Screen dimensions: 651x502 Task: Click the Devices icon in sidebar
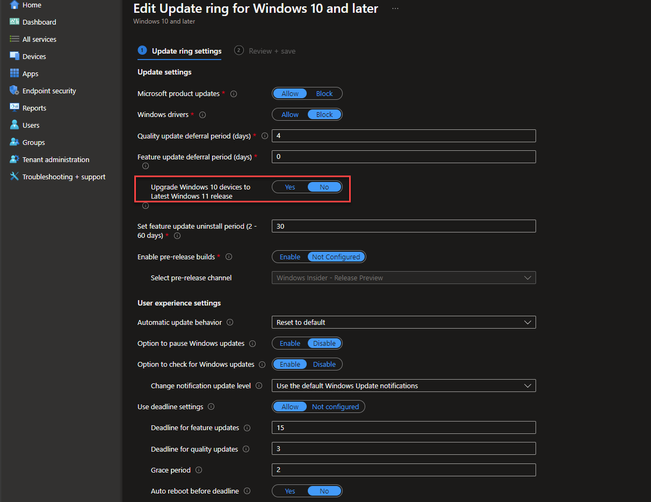pyautogui.click(x=15, y=56)
